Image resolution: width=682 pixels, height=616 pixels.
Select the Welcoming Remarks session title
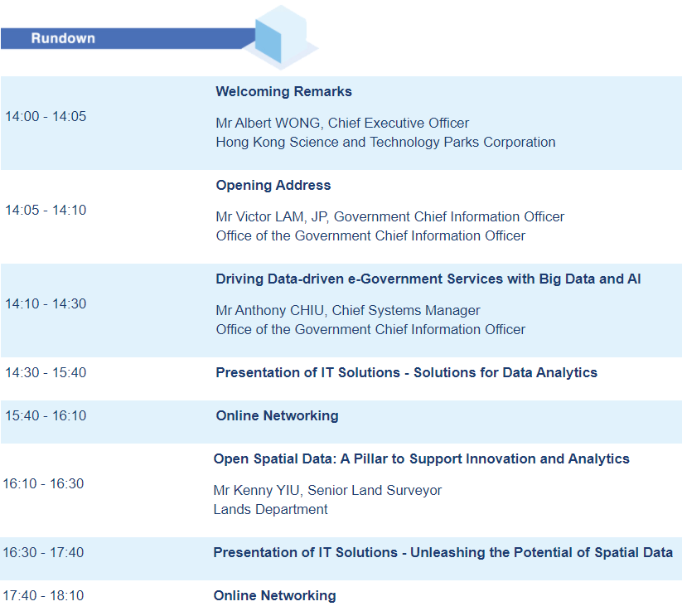click(283, 91)
